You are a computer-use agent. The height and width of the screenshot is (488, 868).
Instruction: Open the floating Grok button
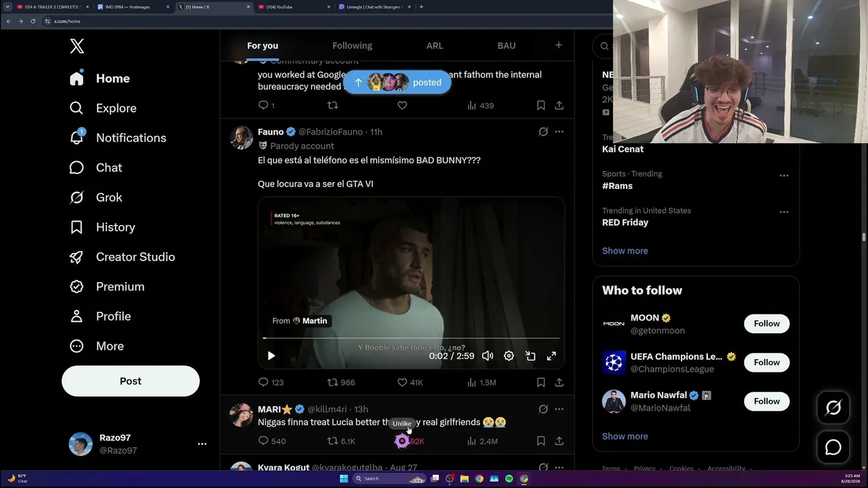tap(833, 407)
